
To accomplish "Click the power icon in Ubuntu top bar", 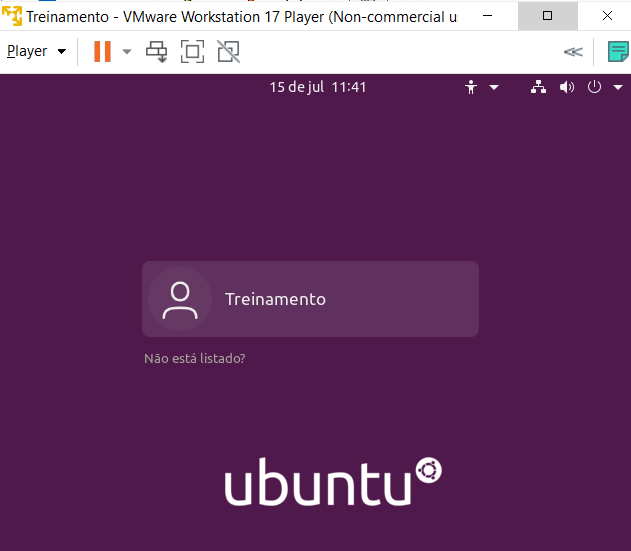I will (x=594, y=87).
